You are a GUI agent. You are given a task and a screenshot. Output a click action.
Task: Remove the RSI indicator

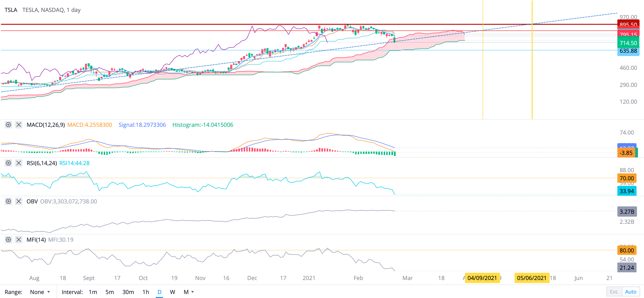point(18,163)
